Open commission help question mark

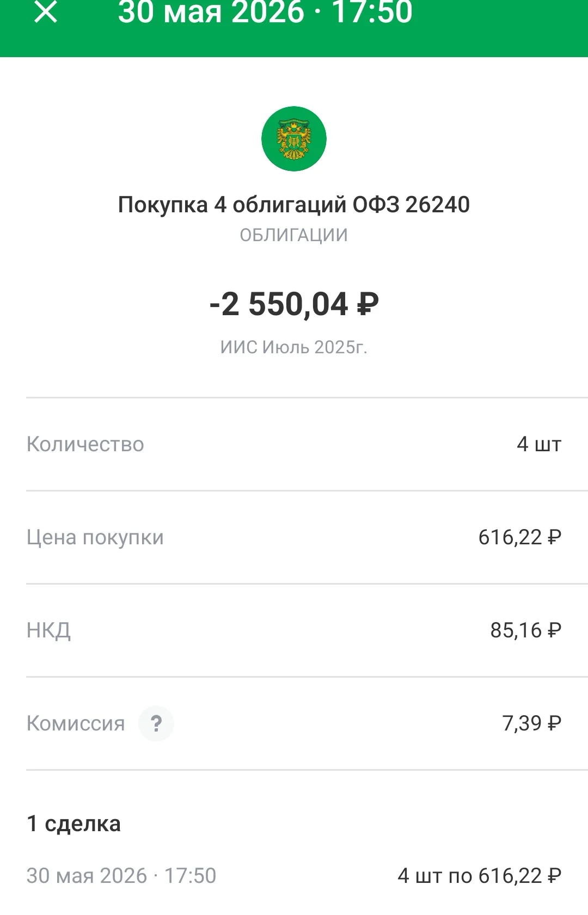point(156,723)
